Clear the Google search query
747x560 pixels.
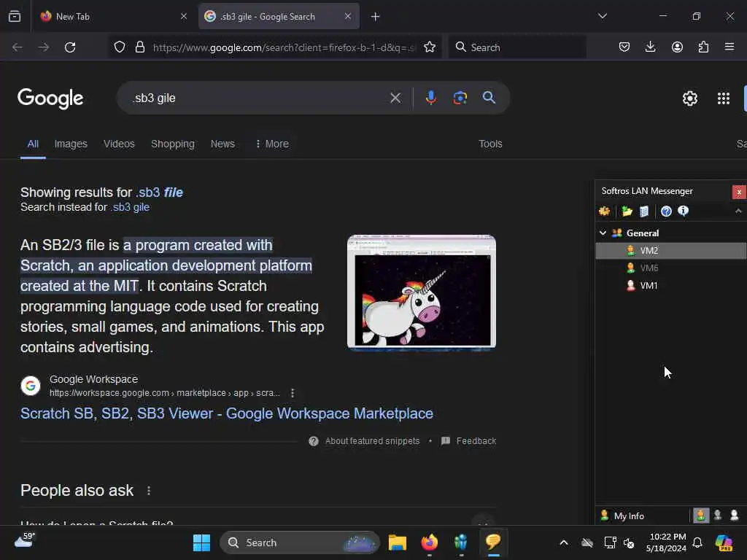(395, 98)
